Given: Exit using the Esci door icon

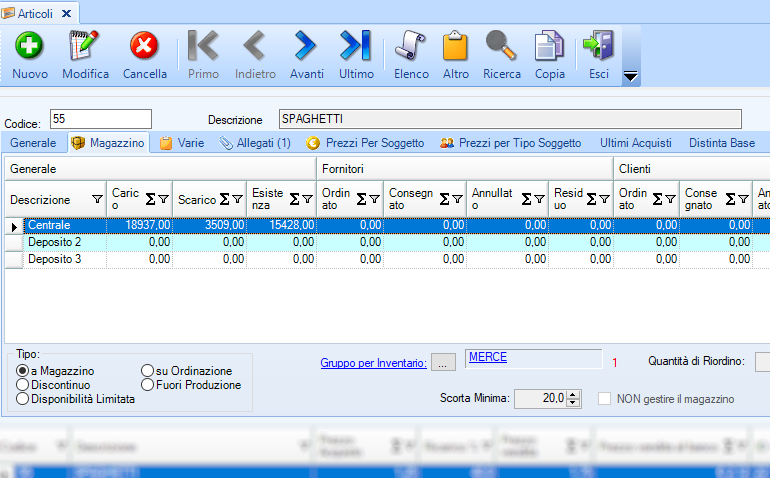Looking at the screenshot, I should pyautogui.click(x=599, y=46).
